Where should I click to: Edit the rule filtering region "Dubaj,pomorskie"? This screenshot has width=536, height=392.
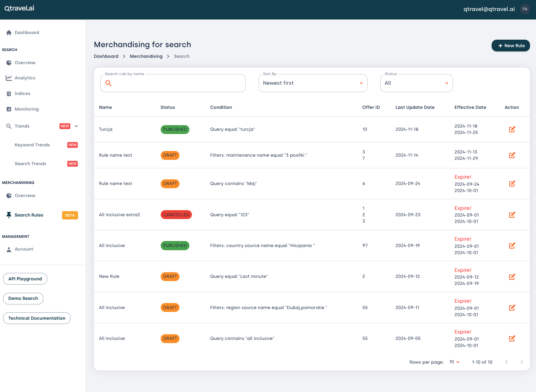[x=512, y=308]
